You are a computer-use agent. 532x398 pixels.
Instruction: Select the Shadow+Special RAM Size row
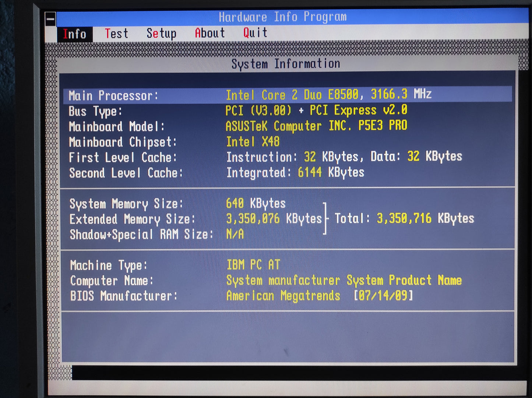(x=156, y=234)
